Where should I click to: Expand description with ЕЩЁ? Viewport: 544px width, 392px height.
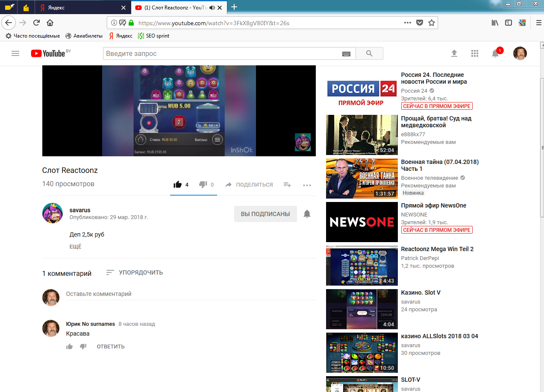[75, 247]
